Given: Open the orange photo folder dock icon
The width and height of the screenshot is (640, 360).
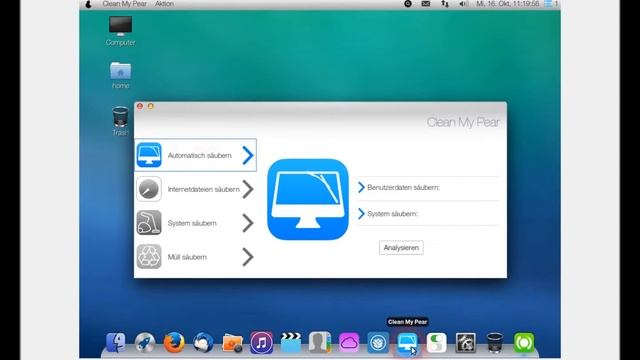Looking at the screenshot, I should [x=232, y=342].
